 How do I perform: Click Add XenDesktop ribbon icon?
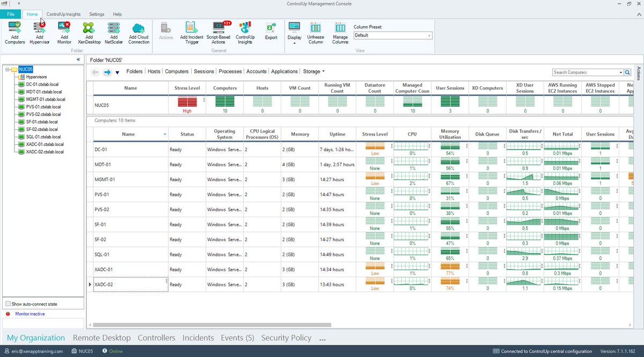pyautogui.click(x=89, y=27)
